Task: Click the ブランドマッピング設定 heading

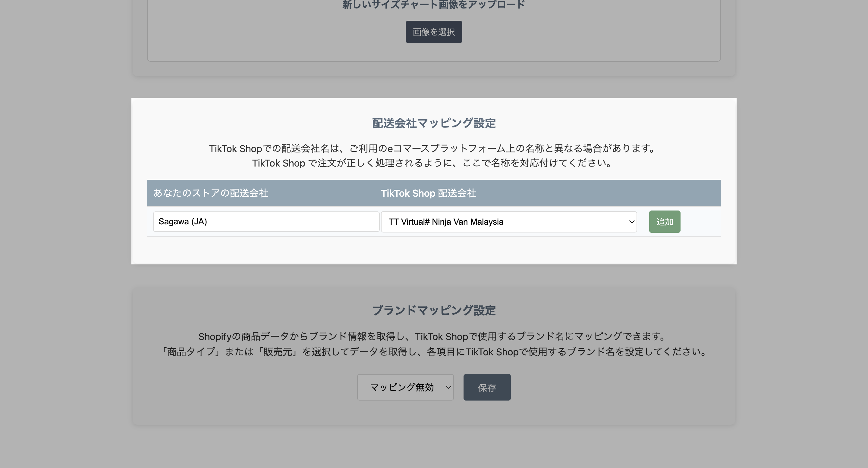Action: tap(433, 310)
